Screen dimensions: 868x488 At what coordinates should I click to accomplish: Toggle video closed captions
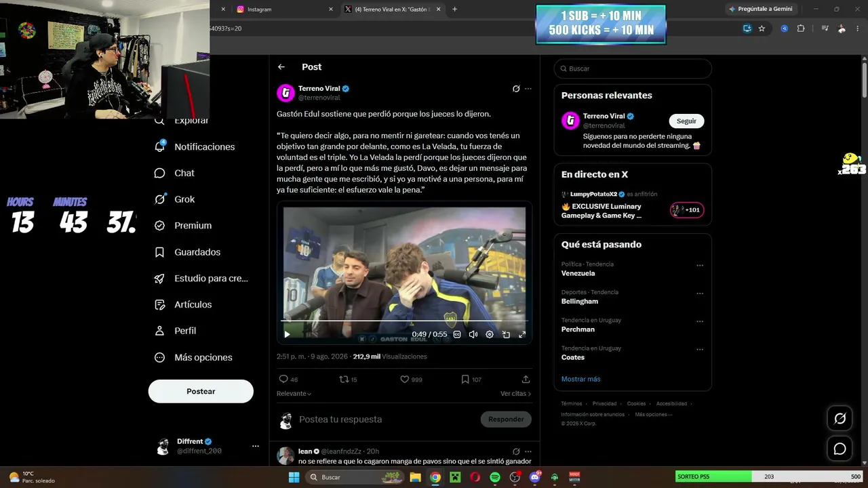[x=457, y=334]
